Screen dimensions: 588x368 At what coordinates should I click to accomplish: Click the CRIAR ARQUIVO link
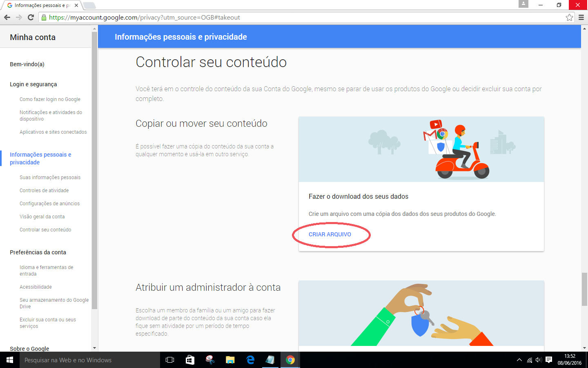pyautogui.click(x=330, y=234)
